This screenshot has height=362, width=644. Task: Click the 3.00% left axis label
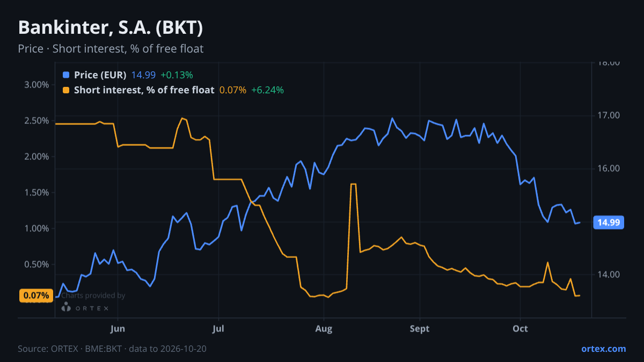[36, 85]
